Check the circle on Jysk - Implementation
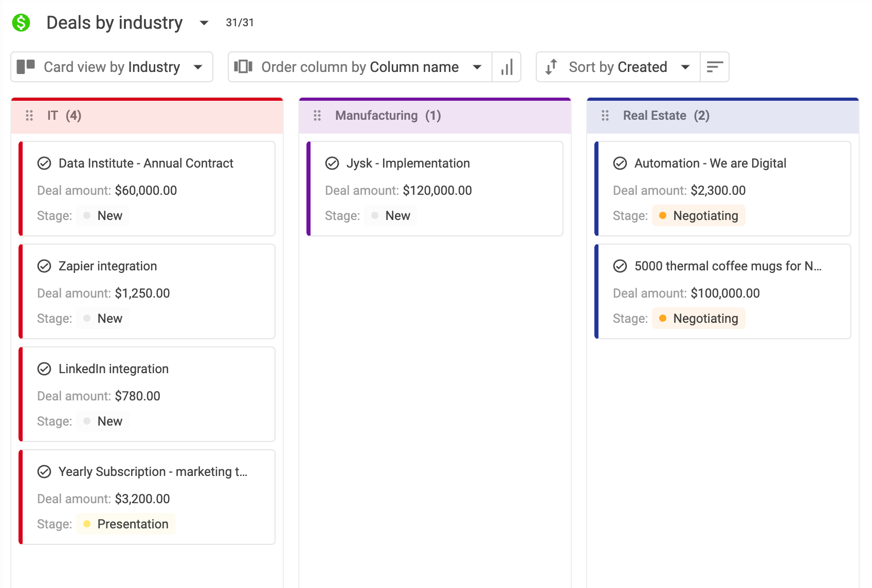 point(332,163)
